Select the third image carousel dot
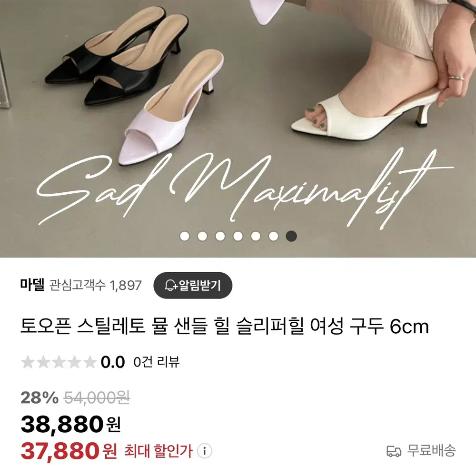This screenshot has height=476, width=476. tap(220, 236)
